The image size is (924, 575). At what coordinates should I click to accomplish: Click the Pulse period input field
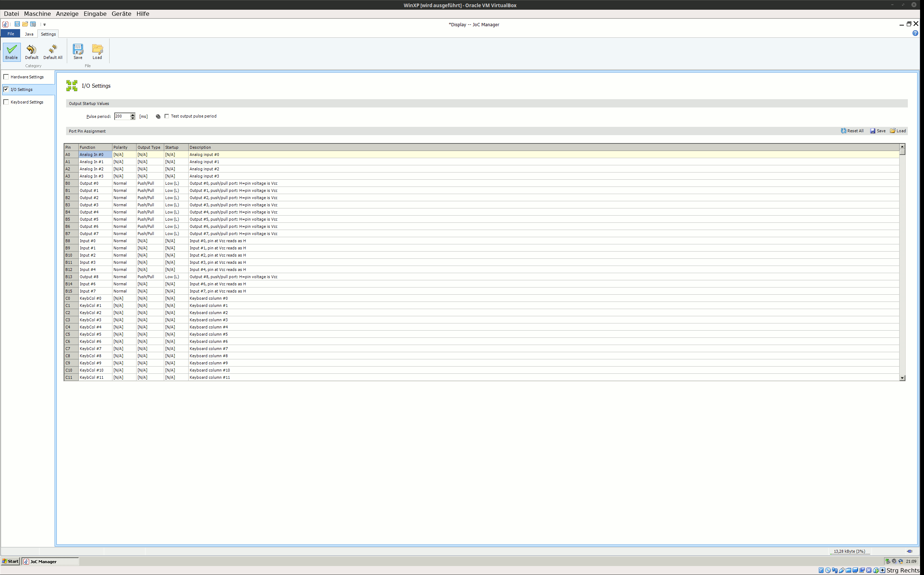coord(122,116)
